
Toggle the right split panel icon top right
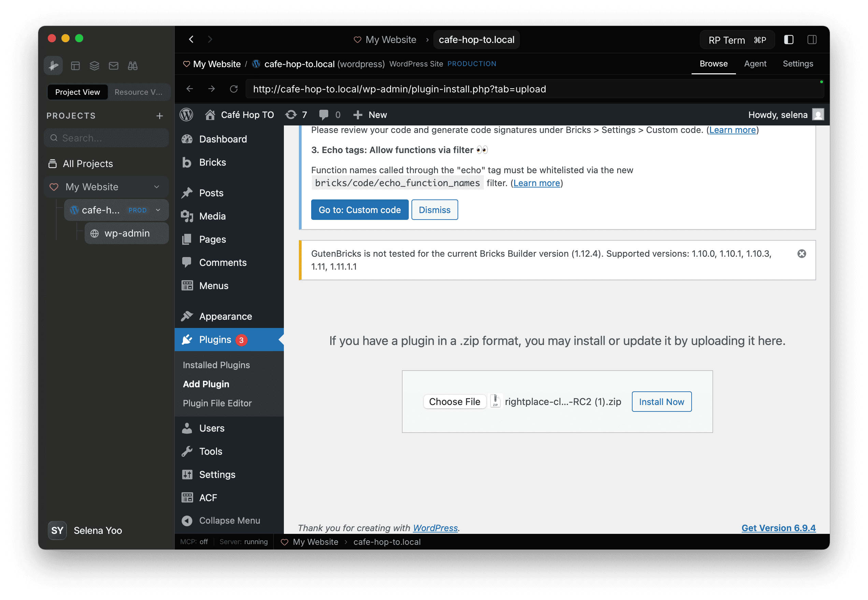point(812,40)
